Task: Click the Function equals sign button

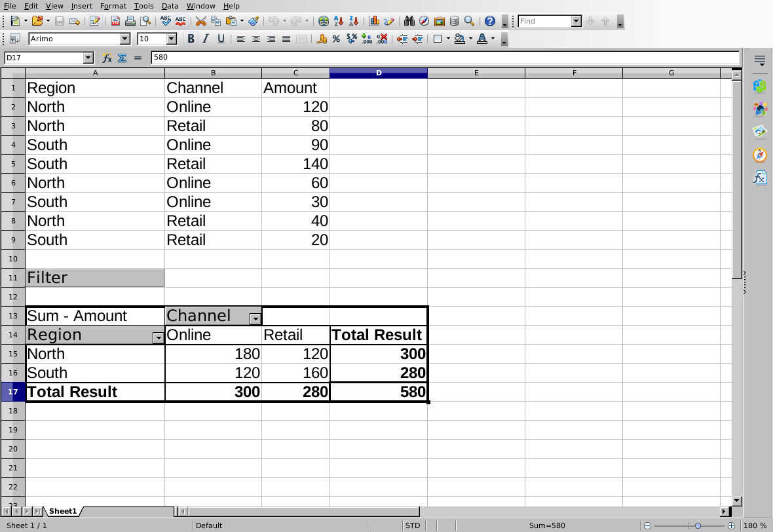Action: tap(138, 58)
